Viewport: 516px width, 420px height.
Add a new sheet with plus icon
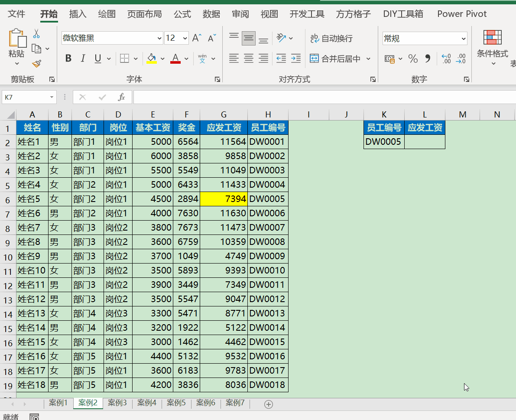pyautogui.click(x=269, y=404)
